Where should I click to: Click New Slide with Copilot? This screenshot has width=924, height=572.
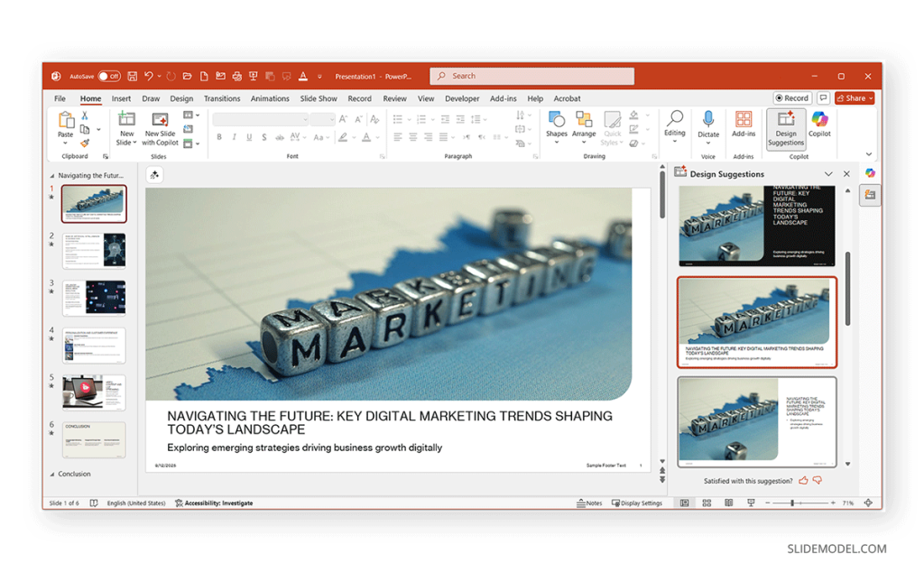[161, 128]
